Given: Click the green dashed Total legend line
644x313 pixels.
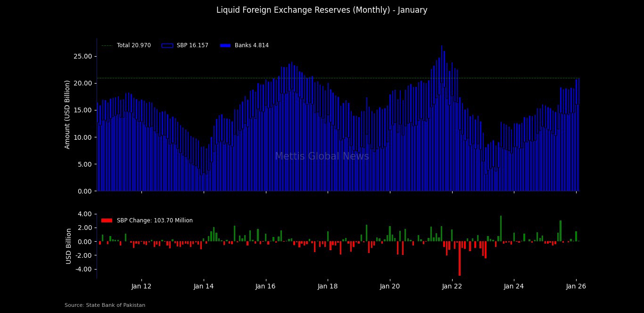Looking at the screenshot, I should pos(107,46).
